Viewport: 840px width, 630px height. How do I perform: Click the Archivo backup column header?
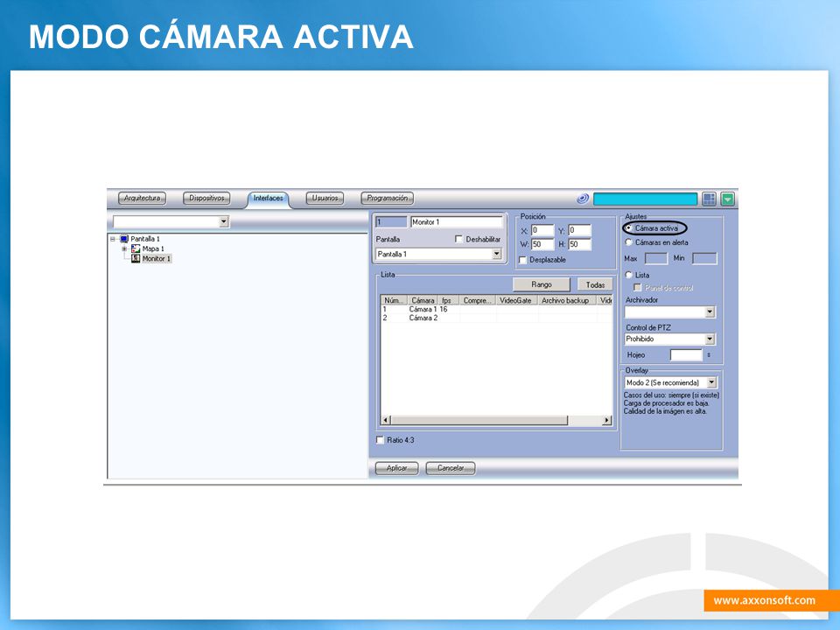point(566,300)
